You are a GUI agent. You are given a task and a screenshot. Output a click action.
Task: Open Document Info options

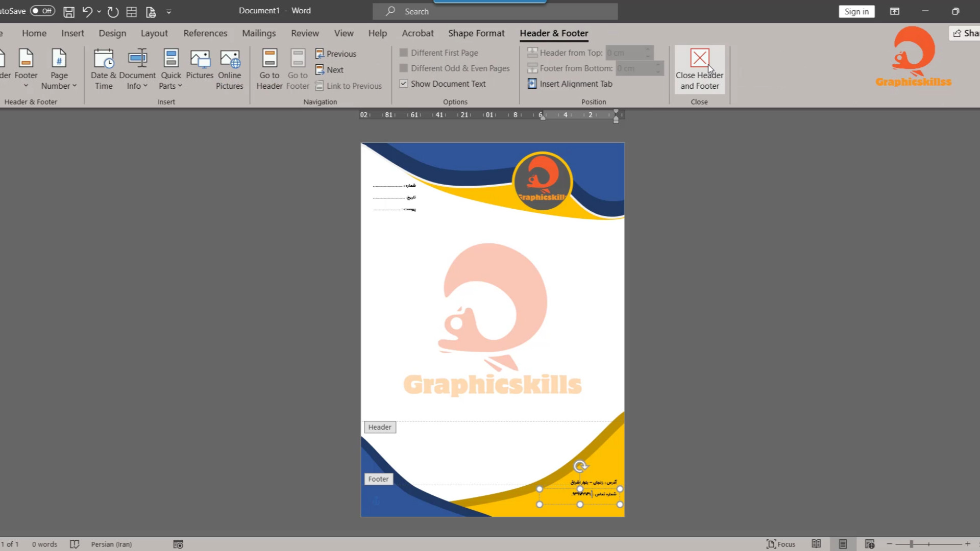[x=137, y=69]
